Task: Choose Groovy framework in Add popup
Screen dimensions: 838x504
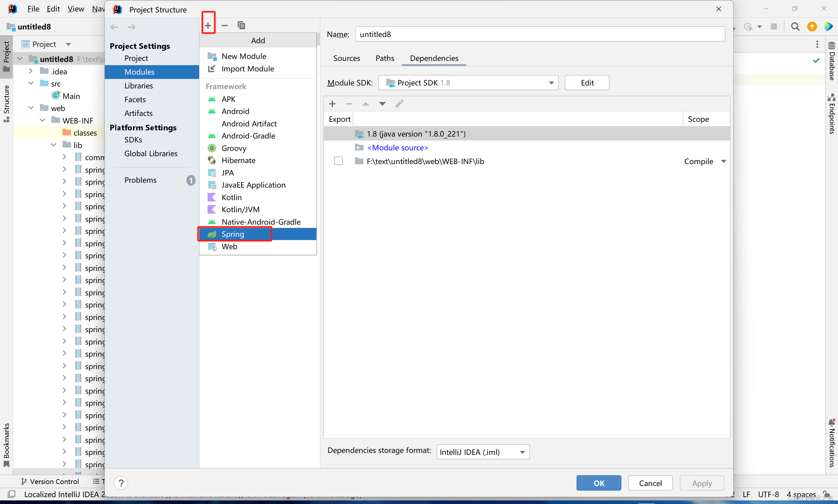Action: click(x=258, y=148)
